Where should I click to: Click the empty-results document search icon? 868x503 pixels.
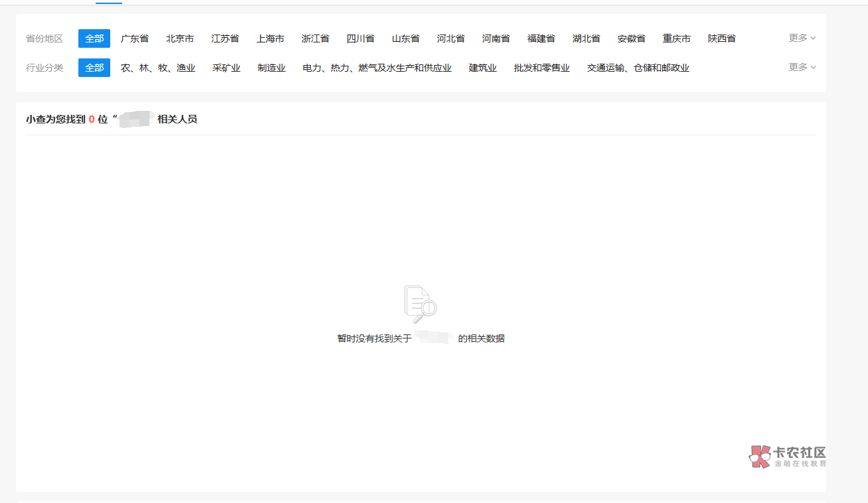[420, 304]
